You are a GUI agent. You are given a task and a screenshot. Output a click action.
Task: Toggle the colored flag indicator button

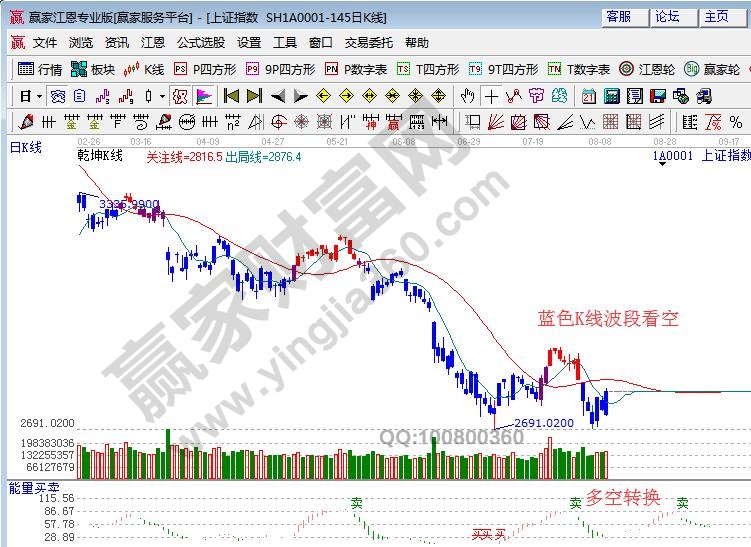204,96
